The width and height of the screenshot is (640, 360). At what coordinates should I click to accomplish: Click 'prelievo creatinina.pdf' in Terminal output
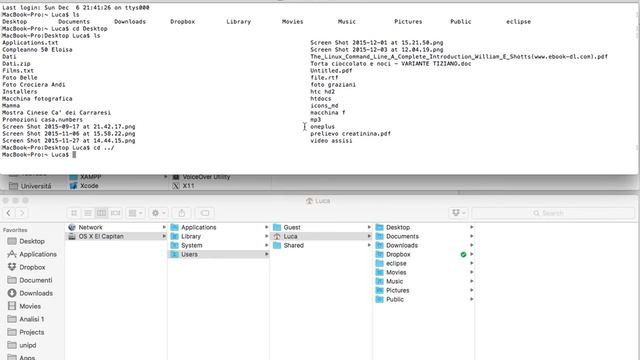pyautogui.click(x=350, y=133)
